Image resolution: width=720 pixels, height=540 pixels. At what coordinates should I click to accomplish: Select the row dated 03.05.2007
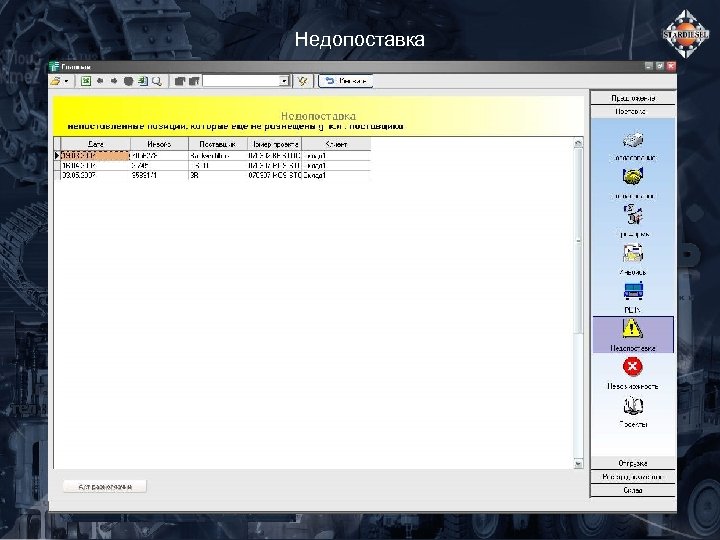click(x=212, y=175)
